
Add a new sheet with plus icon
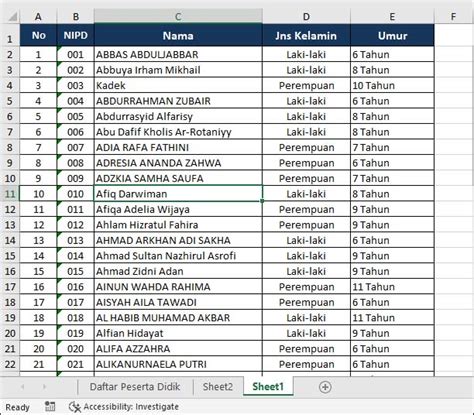tap(325, 387)
